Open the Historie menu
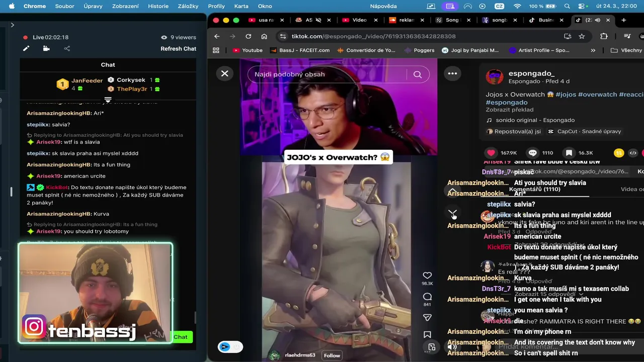The image size is (644, 362). point(158,6)
